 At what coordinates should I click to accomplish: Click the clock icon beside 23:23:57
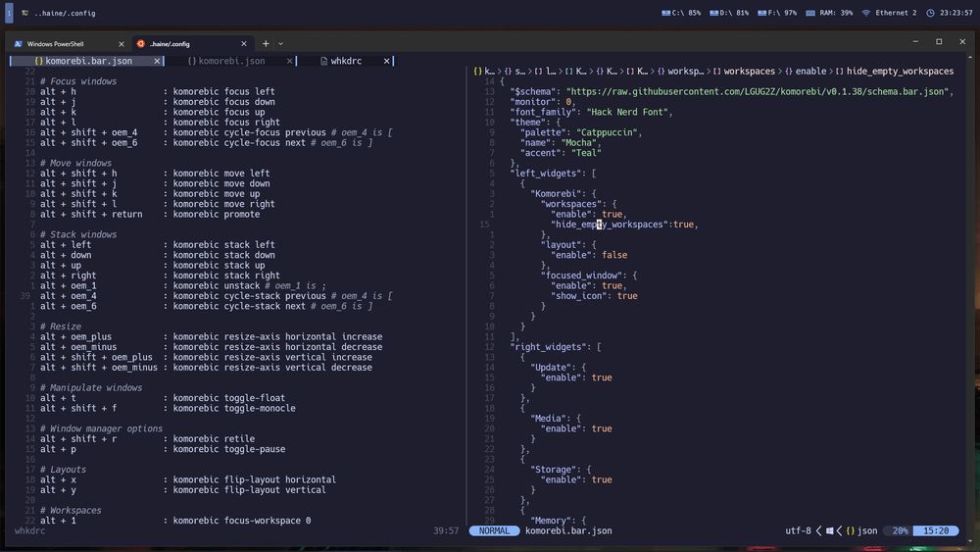[930, 13]
